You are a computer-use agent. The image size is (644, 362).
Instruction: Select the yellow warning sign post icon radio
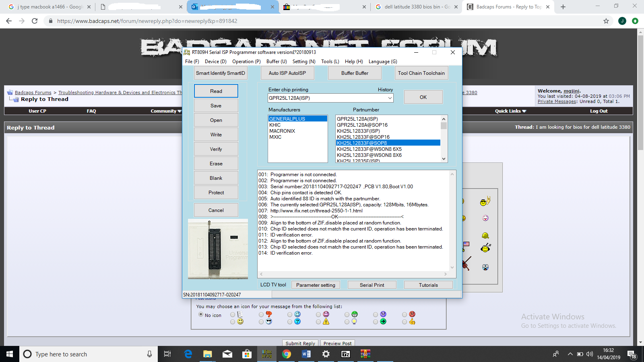pyautogui.click(x=318, y=322)
